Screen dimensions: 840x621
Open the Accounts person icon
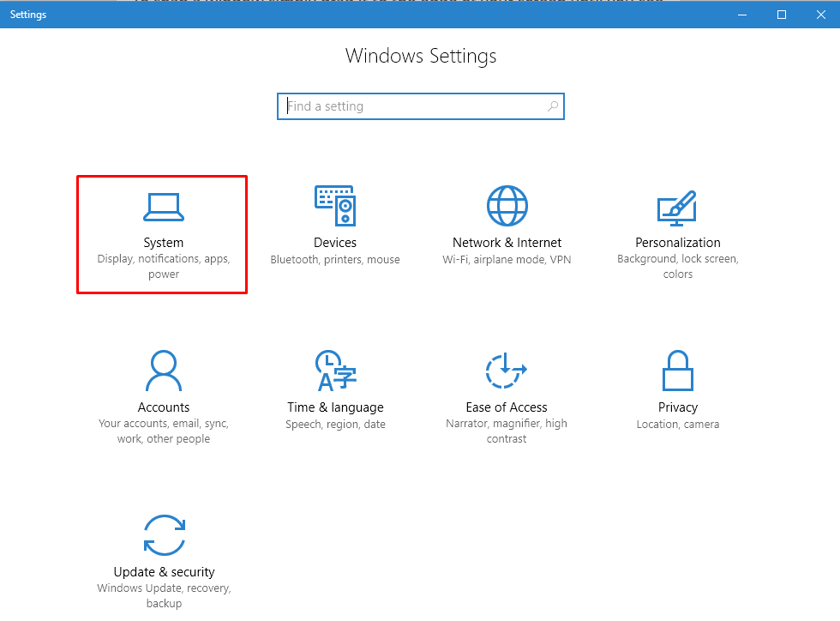(x=164, y=371)
